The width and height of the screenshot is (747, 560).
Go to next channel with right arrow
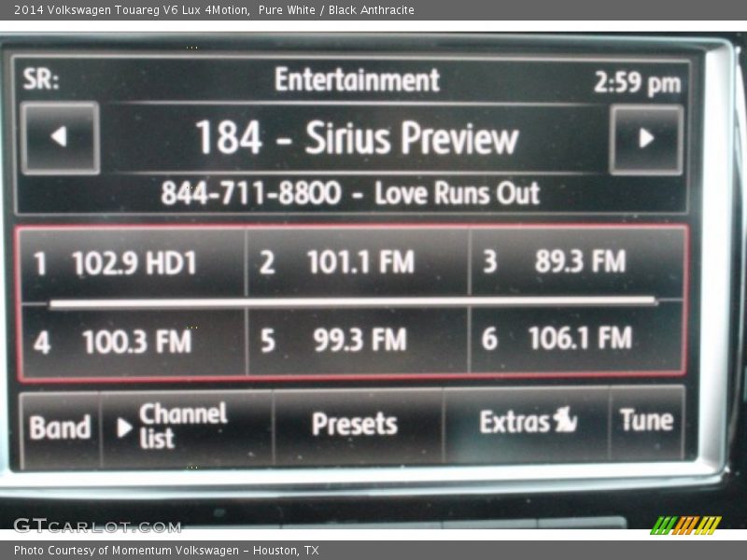tap(646, 139)
